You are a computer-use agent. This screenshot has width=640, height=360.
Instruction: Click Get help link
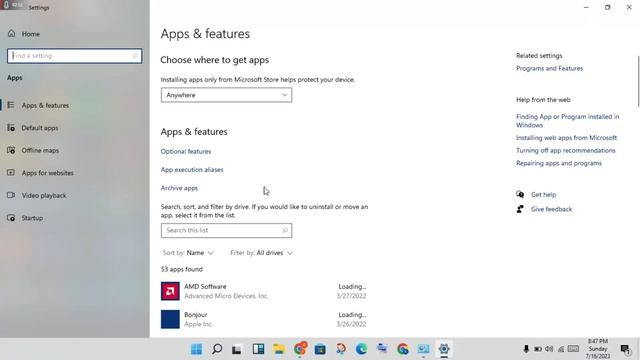pyautogui.click(x=543, y=195)
